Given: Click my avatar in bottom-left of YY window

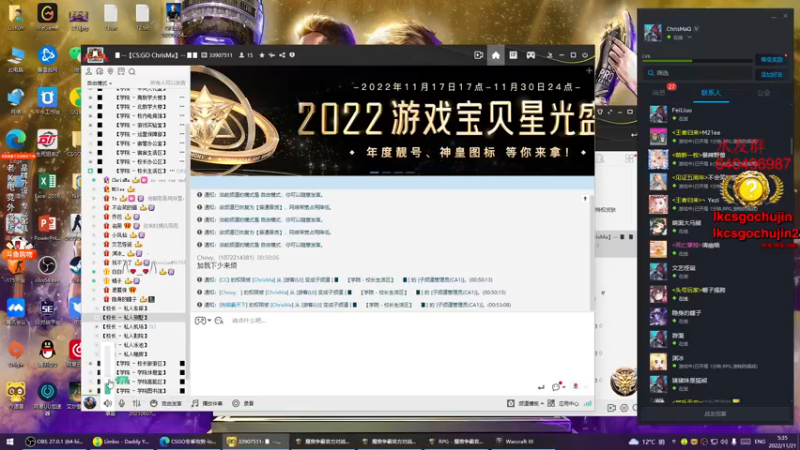Looking at the screenshot, I should 90,403.
